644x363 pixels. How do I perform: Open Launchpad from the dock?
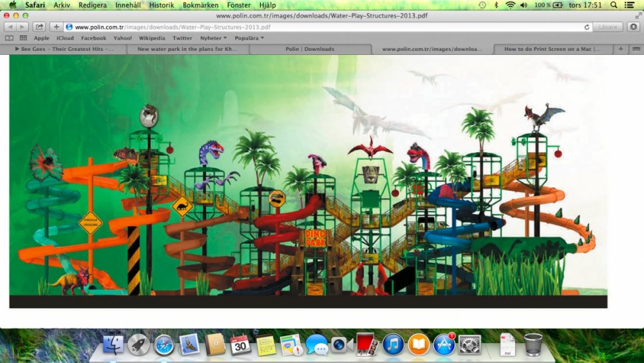pos(138,345)
